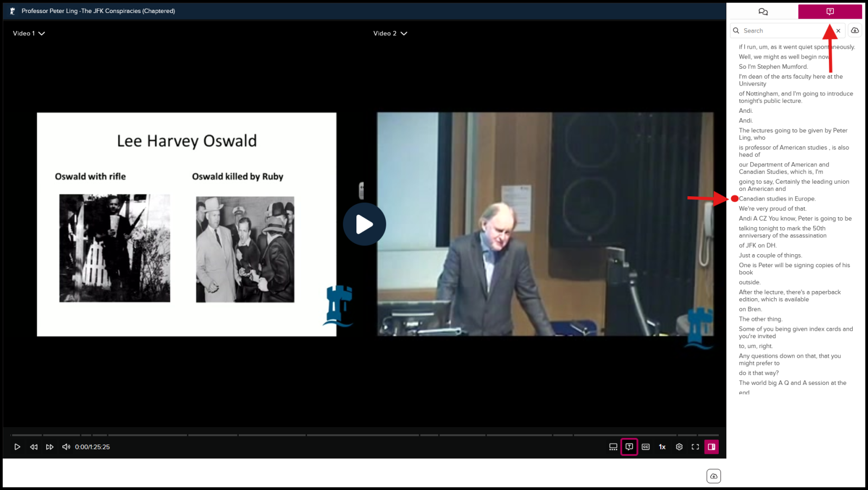Jump to 'to, um, right.' transcript line

point(756,346)
